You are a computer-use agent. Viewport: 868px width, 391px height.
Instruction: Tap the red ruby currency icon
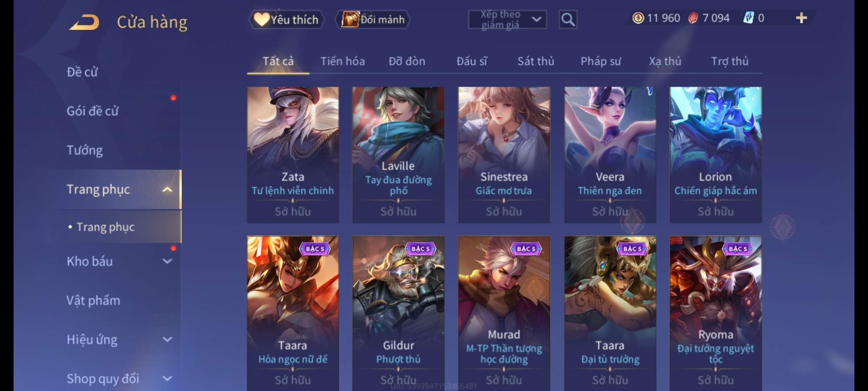click(693, 18)
